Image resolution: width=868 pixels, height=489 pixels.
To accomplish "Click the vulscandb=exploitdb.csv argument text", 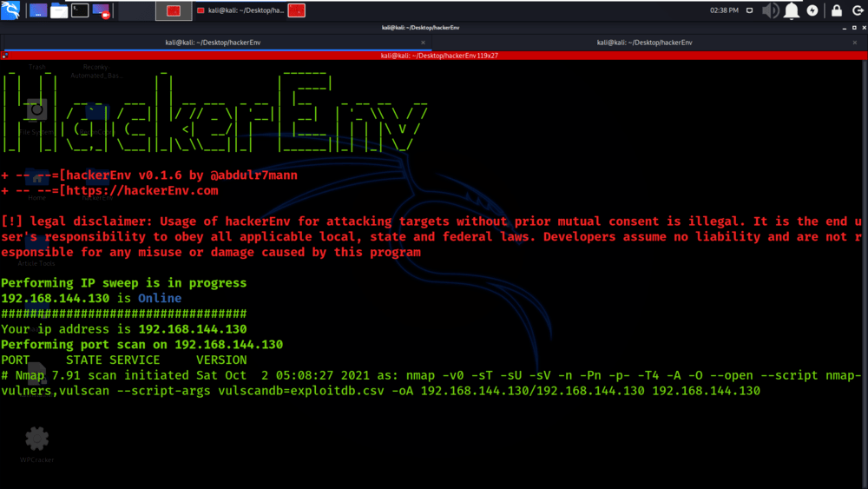I will point(301,391).
